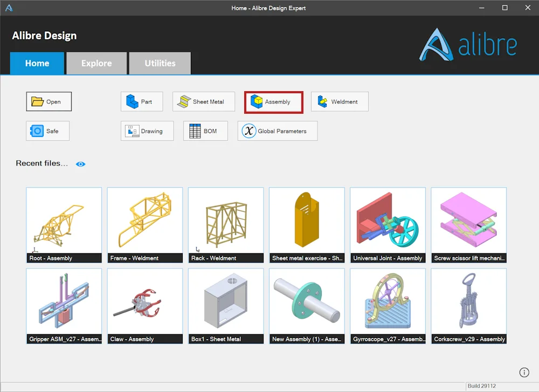Viewport: 539px width, 392px height.
Task: Create a new Drawing
Action: 147,130
